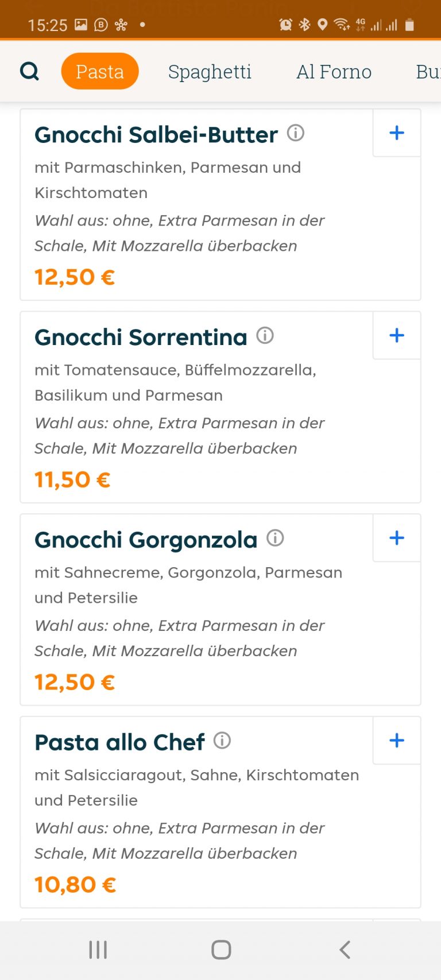Switch to the Al Forno category tab

click(334, 72)
